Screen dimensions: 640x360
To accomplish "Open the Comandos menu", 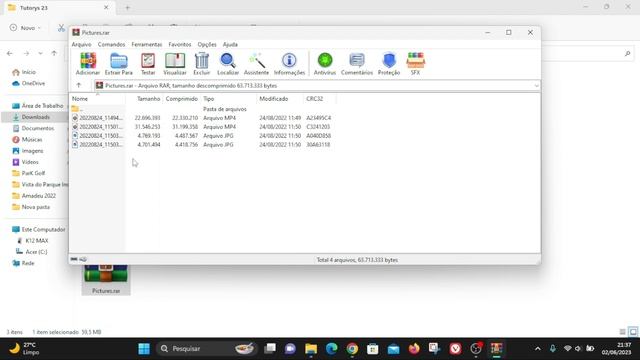I will 111,44.
